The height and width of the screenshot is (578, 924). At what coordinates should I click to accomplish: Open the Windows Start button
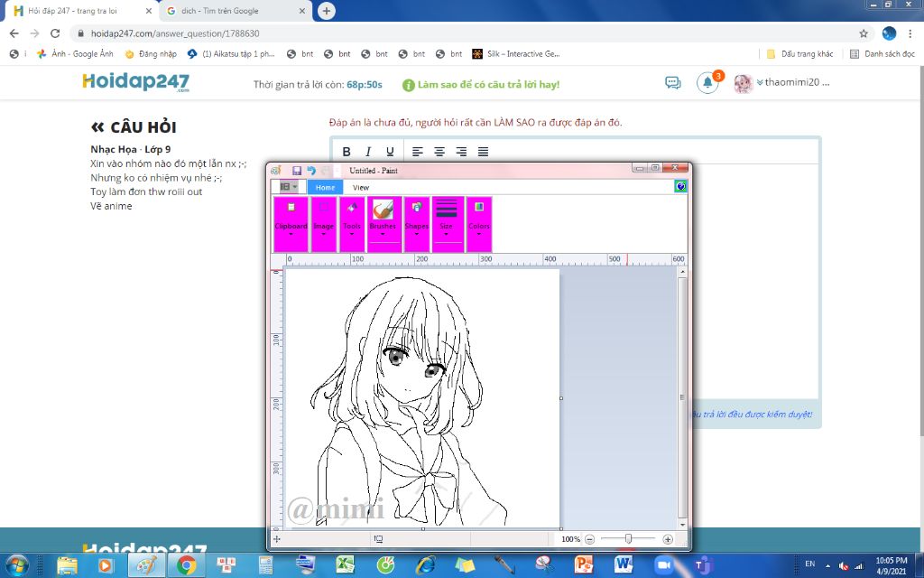16,565
